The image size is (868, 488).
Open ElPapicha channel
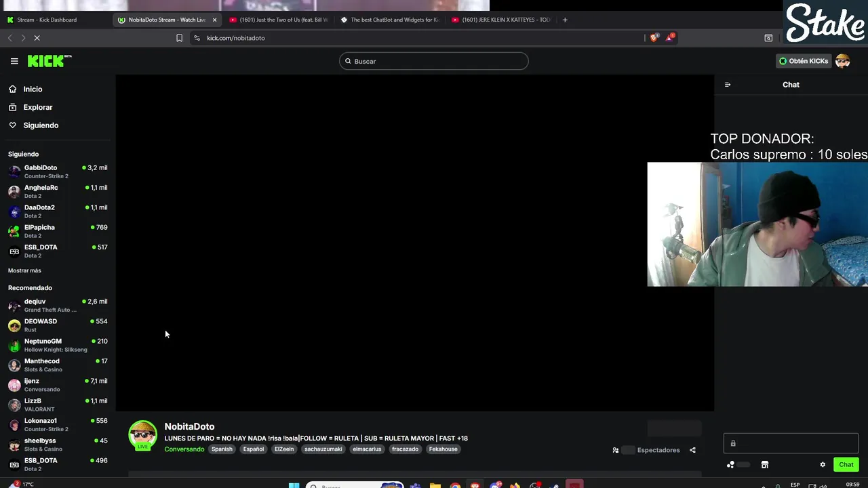(x=58, y=231)
